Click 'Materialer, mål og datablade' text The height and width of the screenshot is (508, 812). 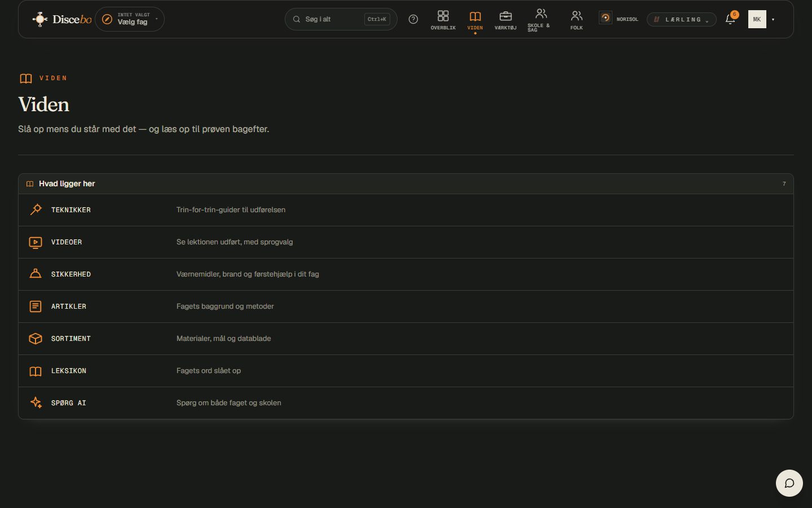pos(223,339)
